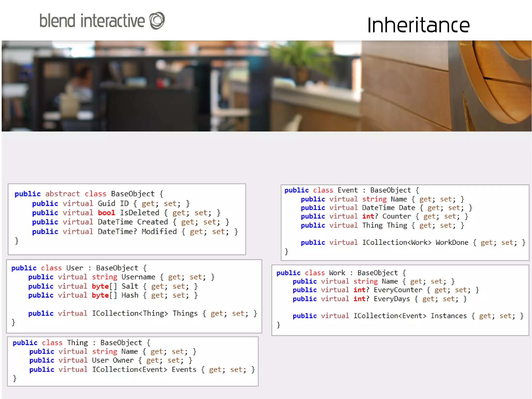Viewport: 532px width, 399px height.
Task: Click the bool keyword in IsDeleted line
Action: tap(106, 213)
